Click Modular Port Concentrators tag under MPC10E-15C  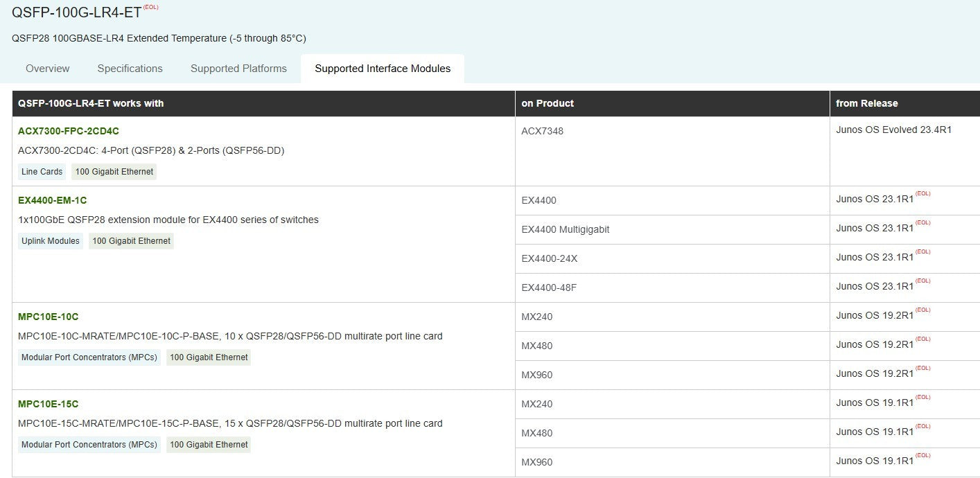pos(89,445)
